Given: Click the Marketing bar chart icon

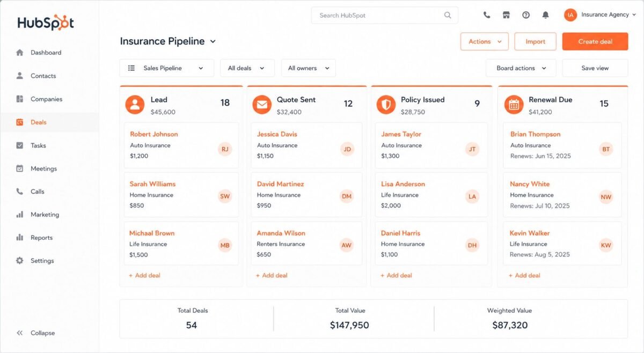Looking at the screenshot, I should pyautogui.click(x=20, y=215).
